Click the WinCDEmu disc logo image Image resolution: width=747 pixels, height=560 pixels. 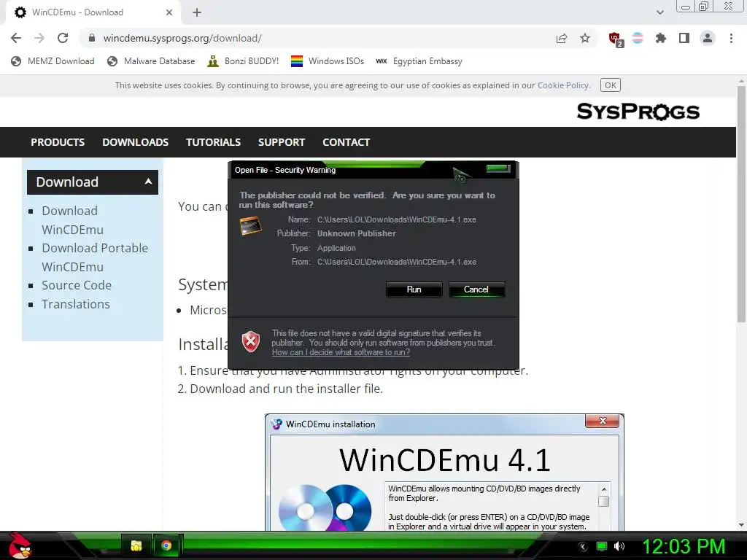click(325, 507)
